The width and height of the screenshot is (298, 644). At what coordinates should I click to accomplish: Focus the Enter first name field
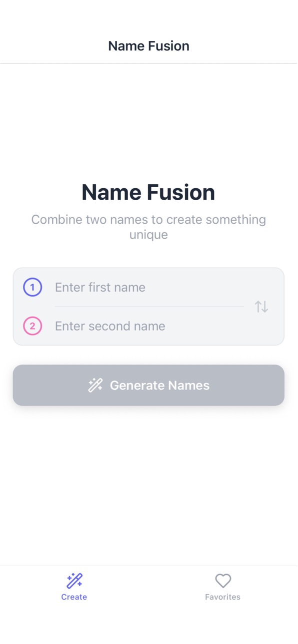(x=149, y=287)
